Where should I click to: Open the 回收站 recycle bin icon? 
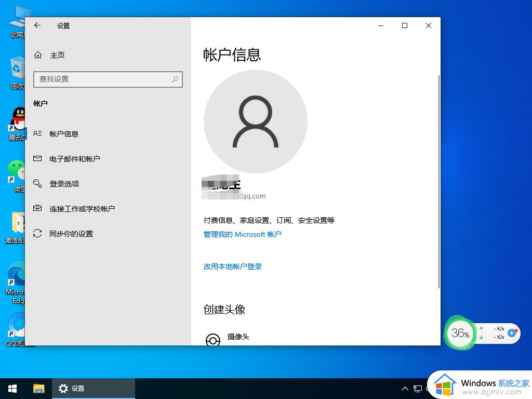point(17,73)
